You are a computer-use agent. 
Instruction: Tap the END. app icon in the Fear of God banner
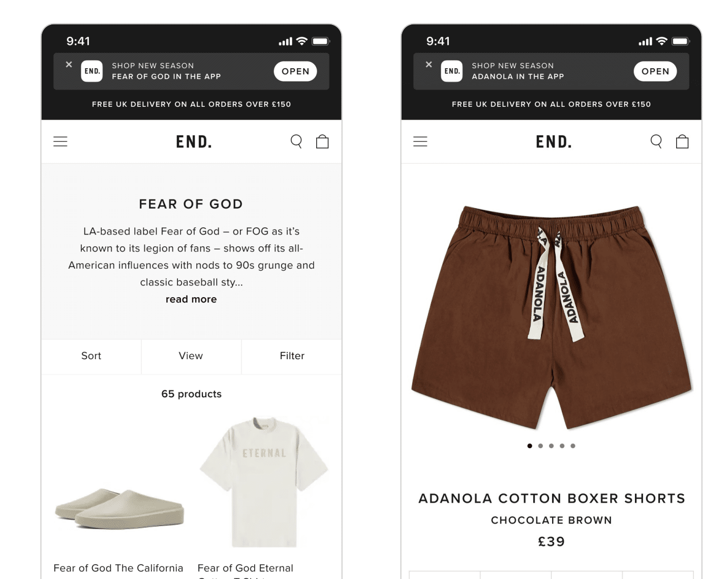point(92,71)
